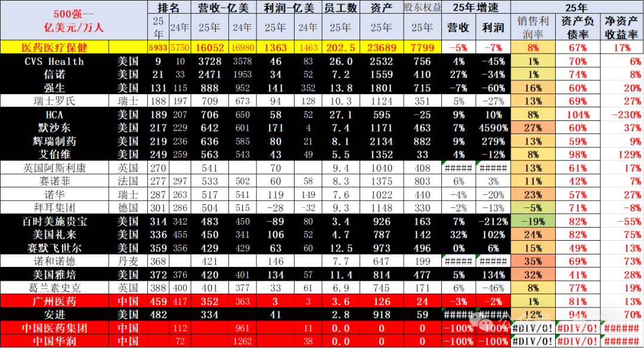Select the 销售利润率 header cell

(533, 27)
